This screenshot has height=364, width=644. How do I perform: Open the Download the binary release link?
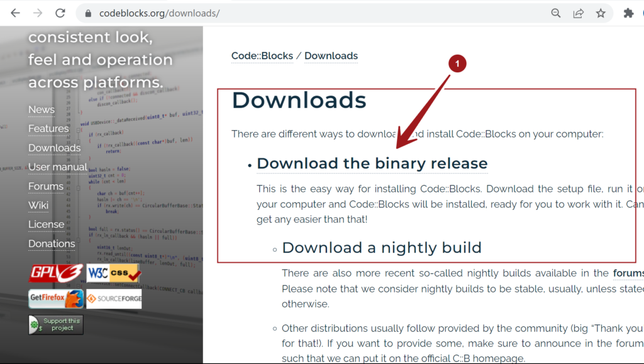372,163
